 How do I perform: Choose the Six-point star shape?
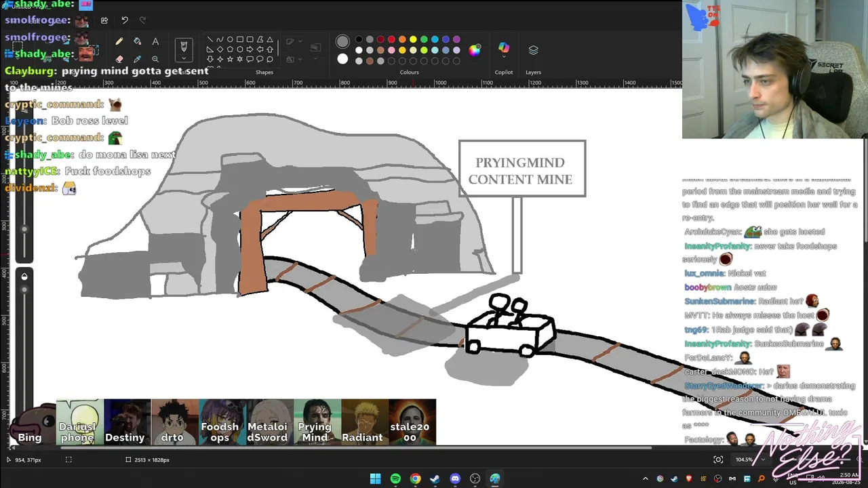pos(240,60)
